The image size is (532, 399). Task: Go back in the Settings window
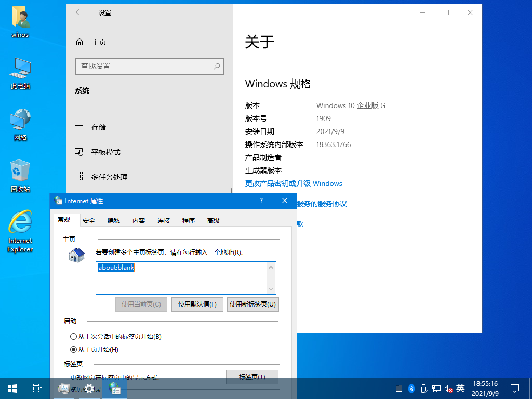pos(79,12)
